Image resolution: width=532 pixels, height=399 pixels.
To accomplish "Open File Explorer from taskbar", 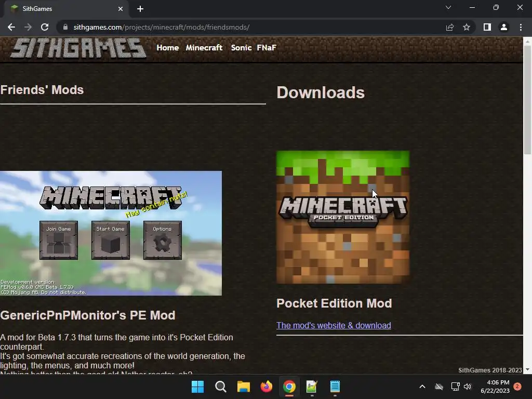I will pyautogui.click(x=243, y=387).
